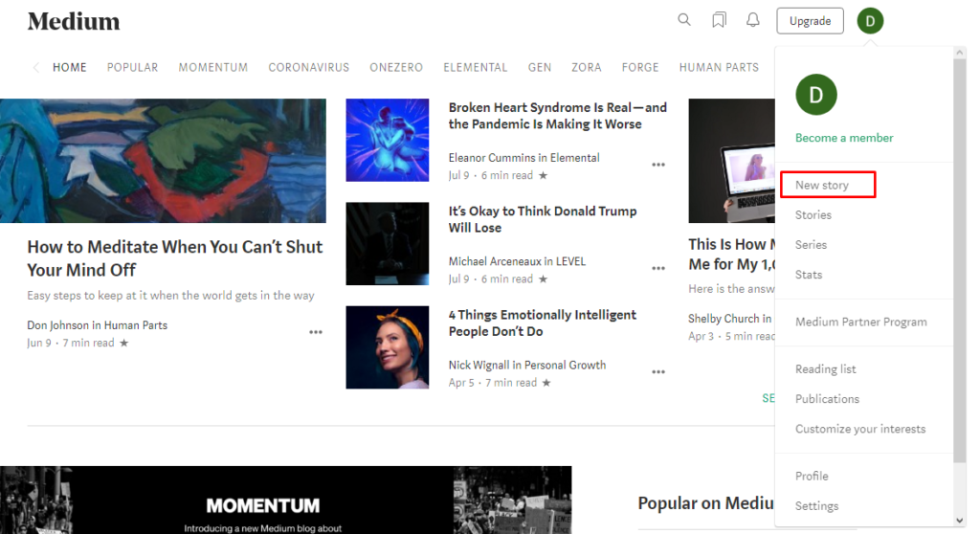Image resolution: width=980 pixels, height=534 pixels.
Task: Click the scrollbar down arrow in menu
Action: coord(960,521)
